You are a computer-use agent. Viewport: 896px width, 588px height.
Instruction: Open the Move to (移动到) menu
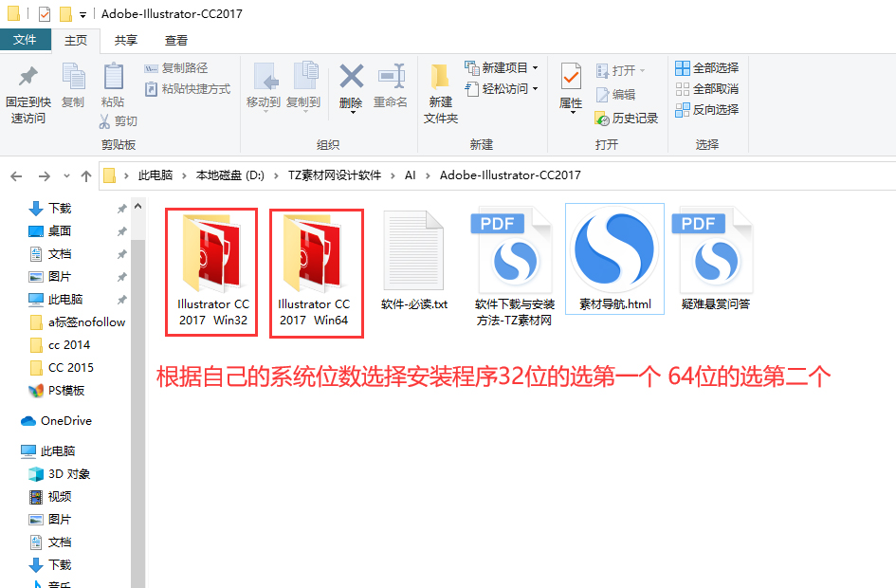coord(264,85)
